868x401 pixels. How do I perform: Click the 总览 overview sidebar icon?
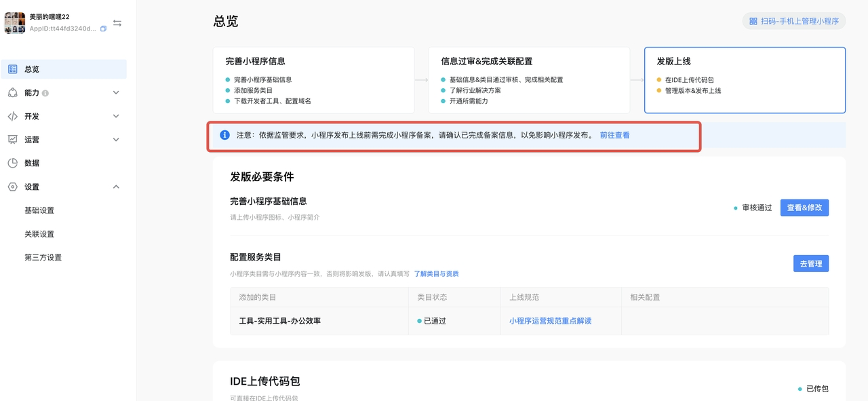click(x=12, y=69)
